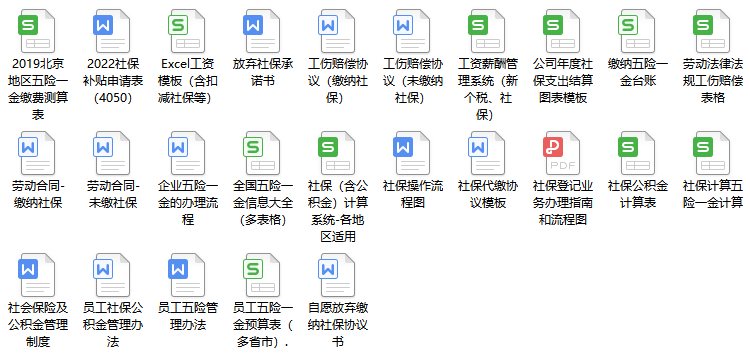Select 劳动法律法规工伤赔偿表格 file icon
Image resolution: width=750 pixels, height=362 pixels.
pos(713,32)
